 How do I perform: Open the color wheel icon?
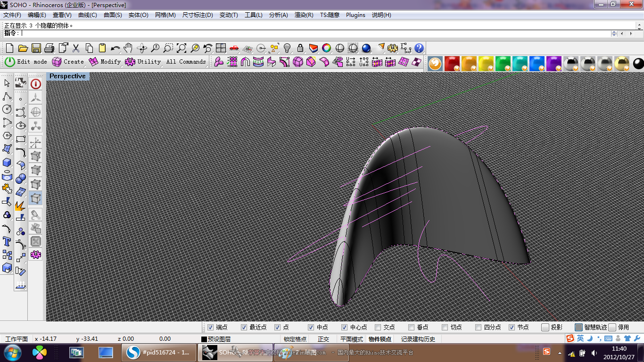pos(326,48)
